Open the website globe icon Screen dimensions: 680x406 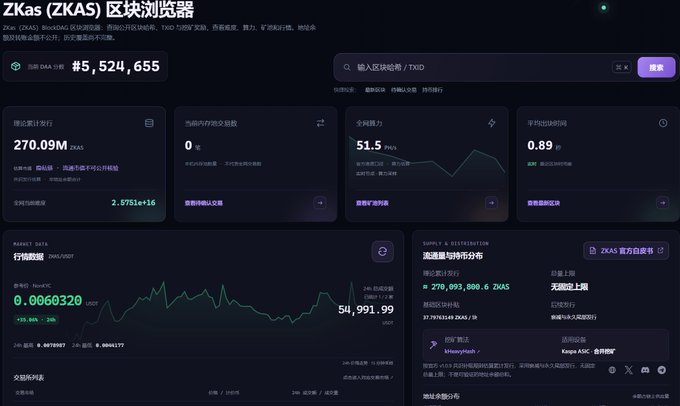[x=612, y=370]
